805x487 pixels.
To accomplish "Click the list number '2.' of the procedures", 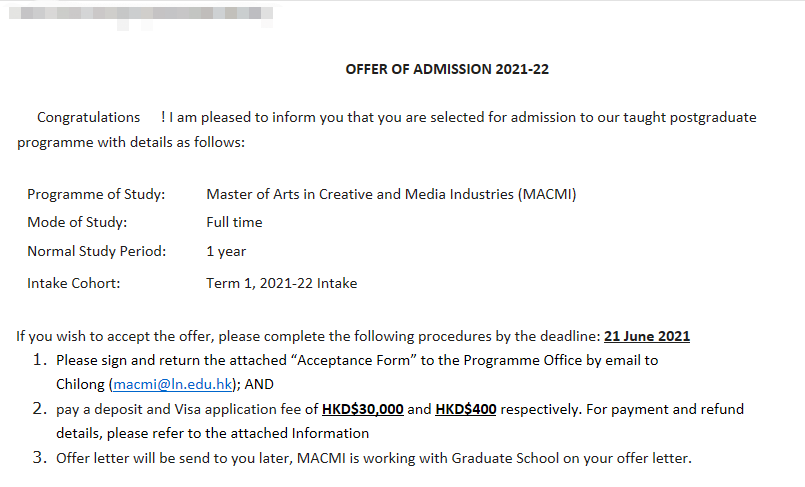I will pyautogui.click(x=40, y=409).
